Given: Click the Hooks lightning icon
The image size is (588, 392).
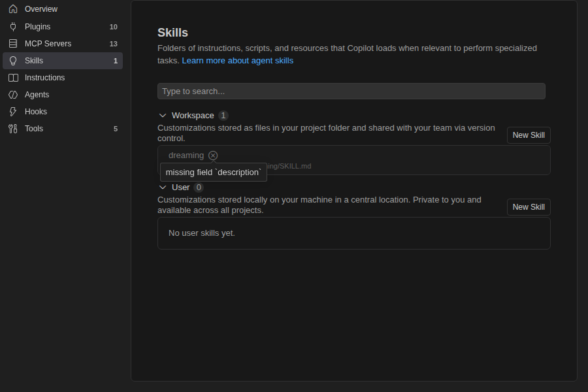Looking at the screenshot, I should coord(13,112).
